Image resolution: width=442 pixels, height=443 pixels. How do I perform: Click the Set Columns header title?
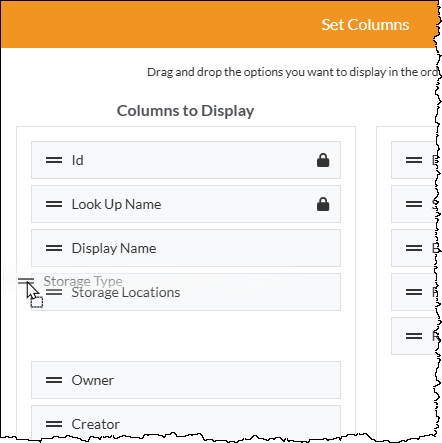(x=365, y=25)
